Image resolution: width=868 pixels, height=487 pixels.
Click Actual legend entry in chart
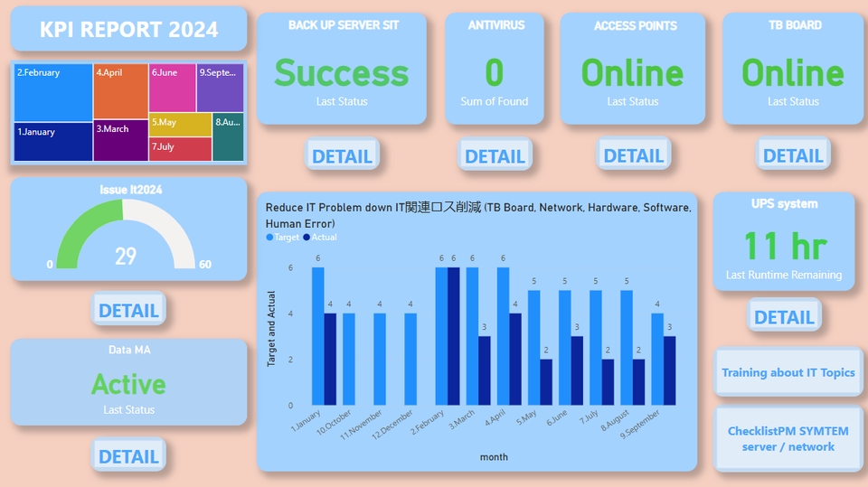pos(320,237)
